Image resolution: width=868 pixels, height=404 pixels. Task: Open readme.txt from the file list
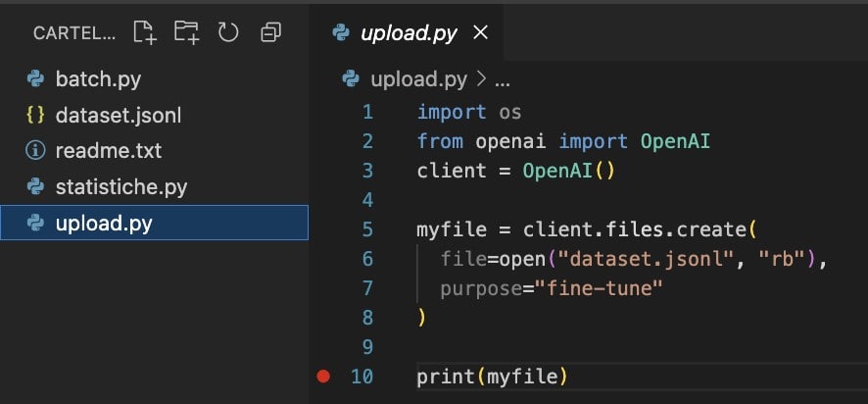pyautogui.click(x=108, y=151)
